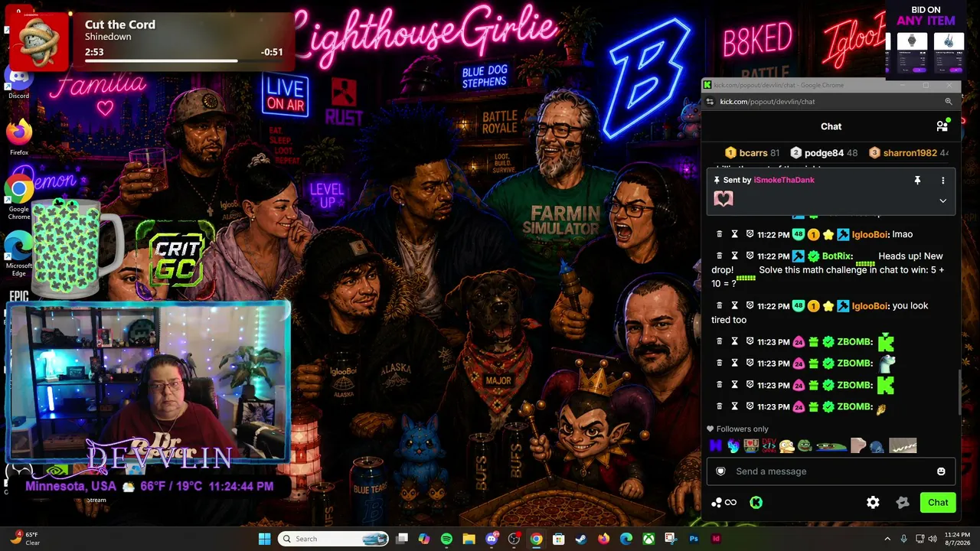This screenshot has width=980, height=551.
Task: Open the emoji picker in message box
Action: [941, 471]
